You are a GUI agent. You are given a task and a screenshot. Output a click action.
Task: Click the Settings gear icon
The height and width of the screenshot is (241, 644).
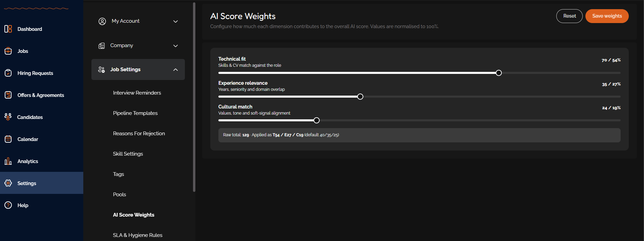pyautogui.click(x=8, y=183)
